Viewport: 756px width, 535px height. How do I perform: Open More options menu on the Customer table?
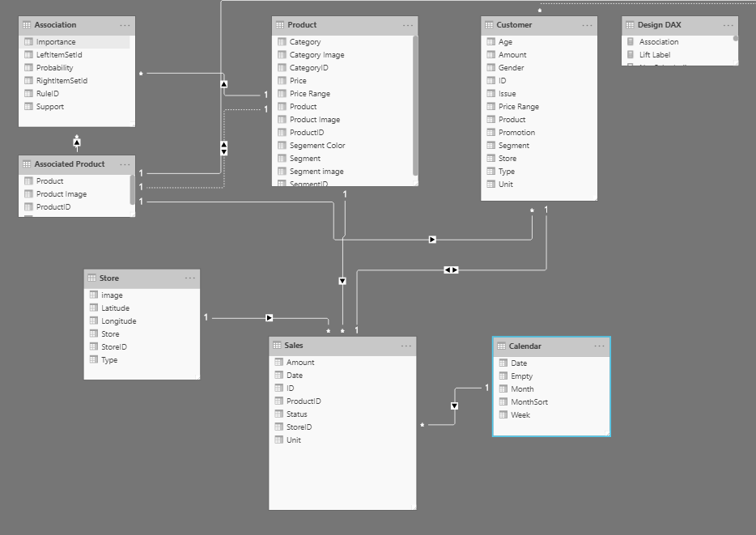coord(588,24)
